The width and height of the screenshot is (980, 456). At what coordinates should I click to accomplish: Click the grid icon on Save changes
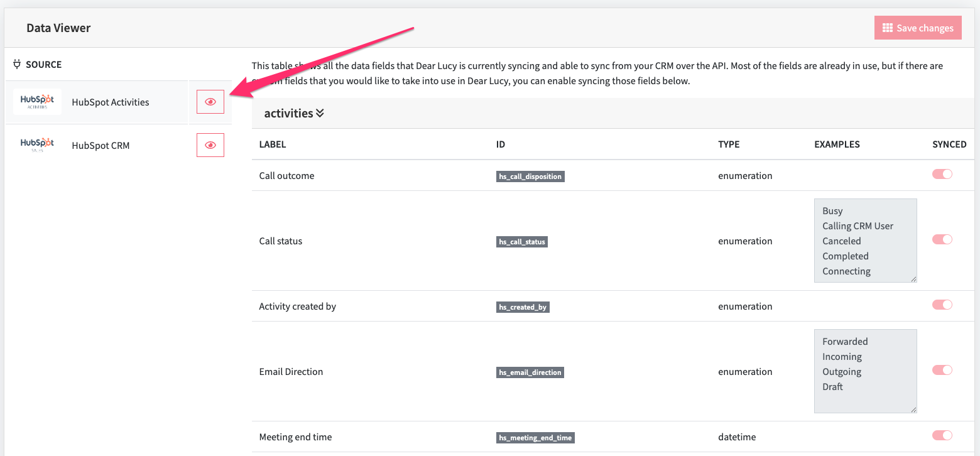[888, 28]
